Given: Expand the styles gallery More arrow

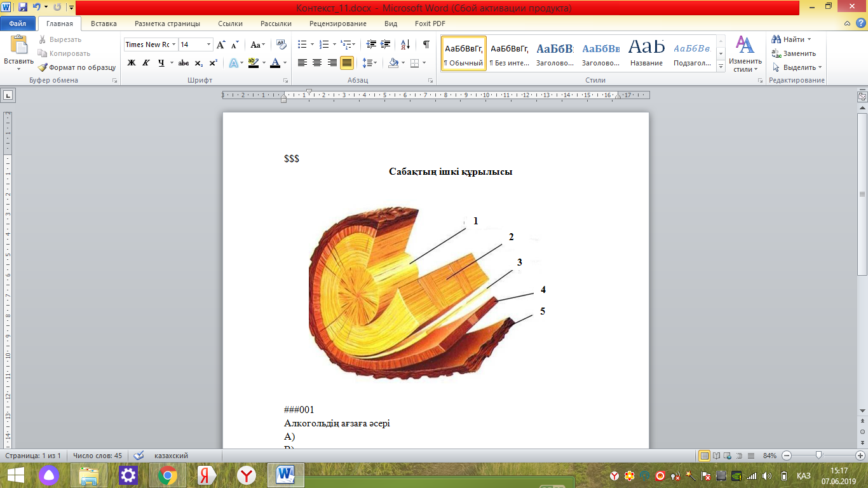Looking at the screenshot, I should click(x=721, y=67).
